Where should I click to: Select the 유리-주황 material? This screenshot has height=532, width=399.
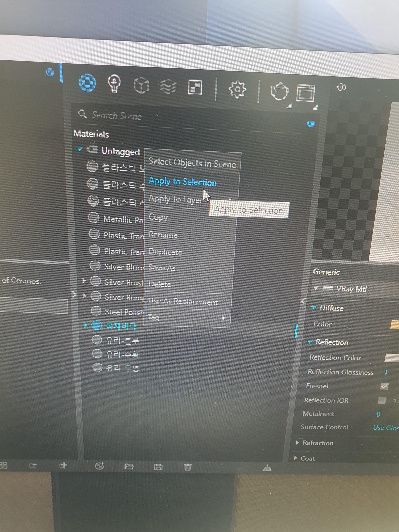tap(122, 354)
